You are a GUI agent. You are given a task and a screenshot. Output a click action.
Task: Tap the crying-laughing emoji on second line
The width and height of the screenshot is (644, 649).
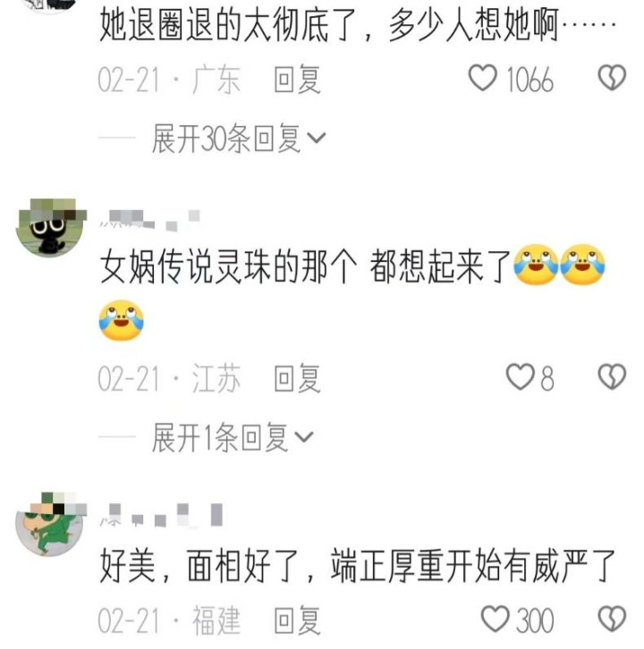122,321
